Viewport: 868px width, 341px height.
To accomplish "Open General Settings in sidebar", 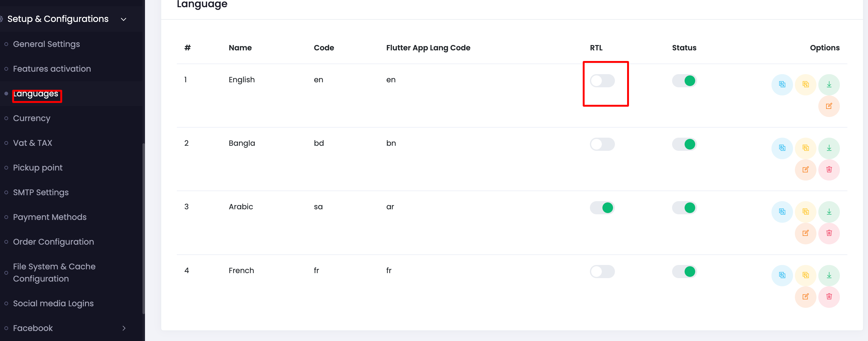I will (x=46, y=44).
